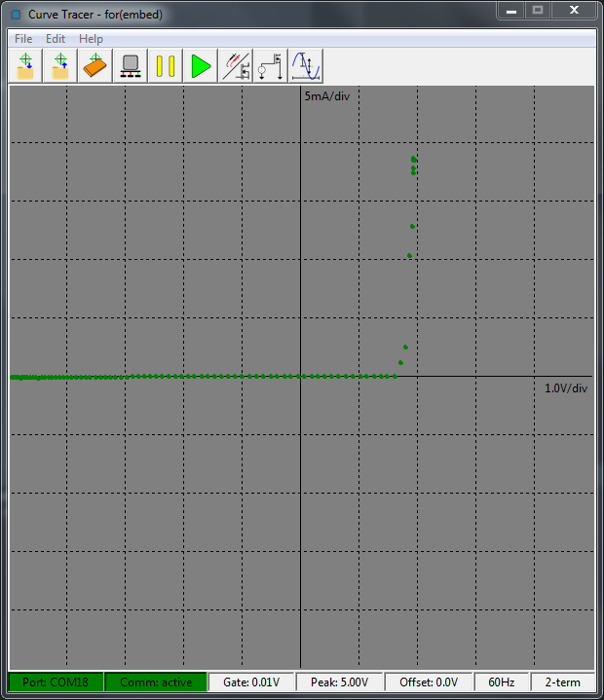
Task: Click the 2-term mode status entry
Action: (x=562, y=682)
